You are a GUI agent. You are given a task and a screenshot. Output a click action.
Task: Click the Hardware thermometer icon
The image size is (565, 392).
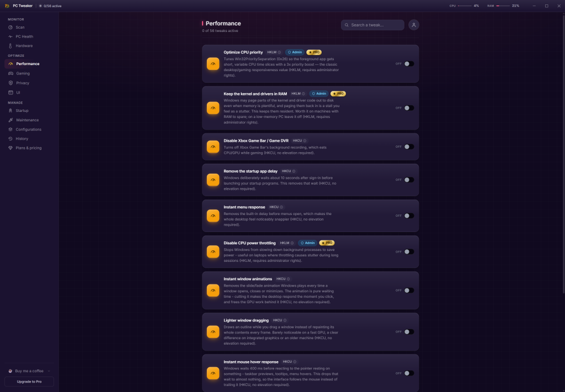click(10, 46)
